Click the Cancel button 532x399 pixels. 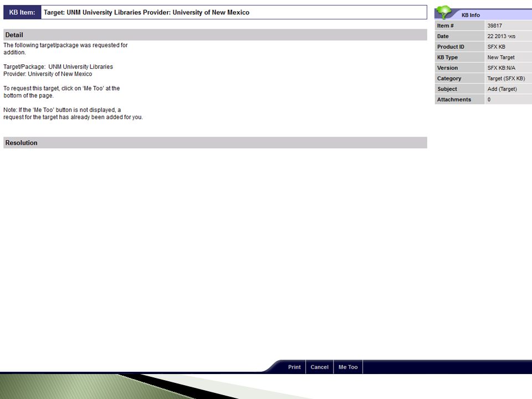coord(319,367)
